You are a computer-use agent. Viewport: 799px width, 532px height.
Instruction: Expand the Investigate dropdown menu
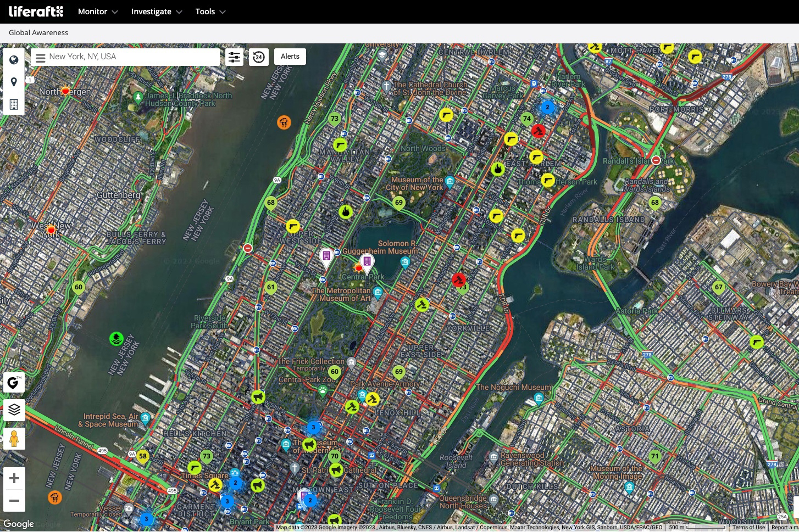[157, 12]
